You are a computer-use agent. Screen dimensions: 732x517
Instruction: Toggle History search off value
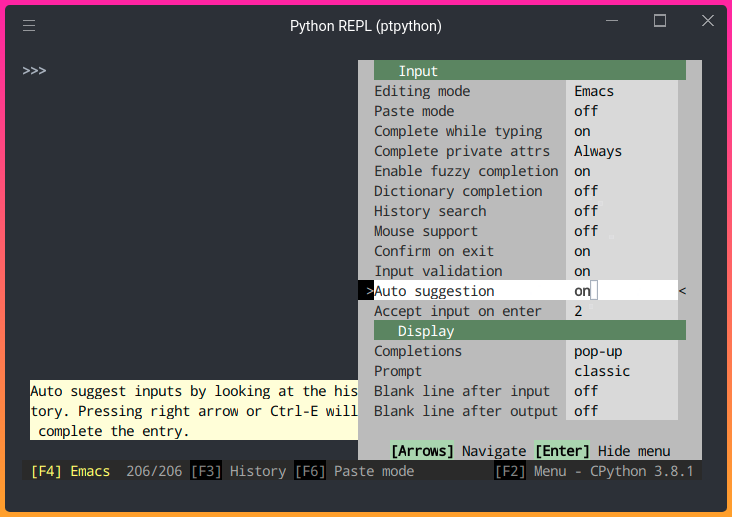pyautogui.click(x=586, y=211)
